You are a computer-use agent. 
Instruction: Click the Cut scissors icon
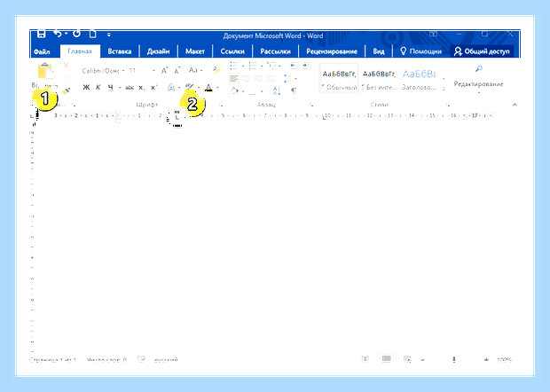66,65
